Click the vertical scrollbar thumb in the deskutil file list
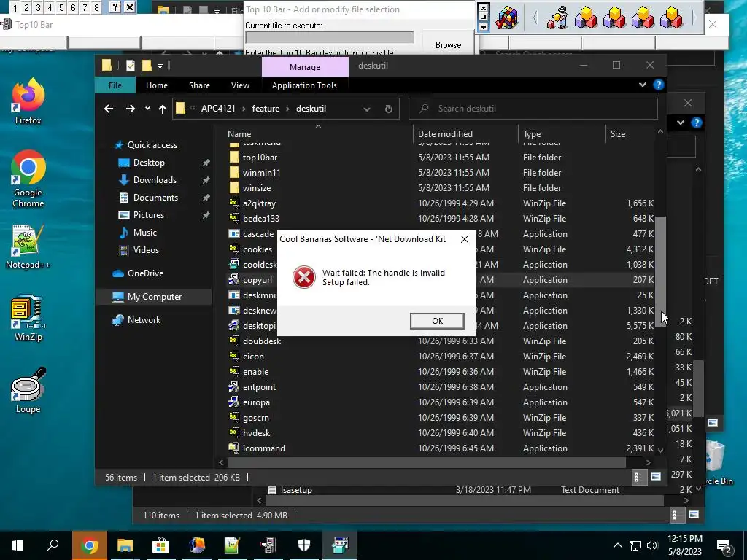Screen dimensions: 747x560 tap(660, 271)
